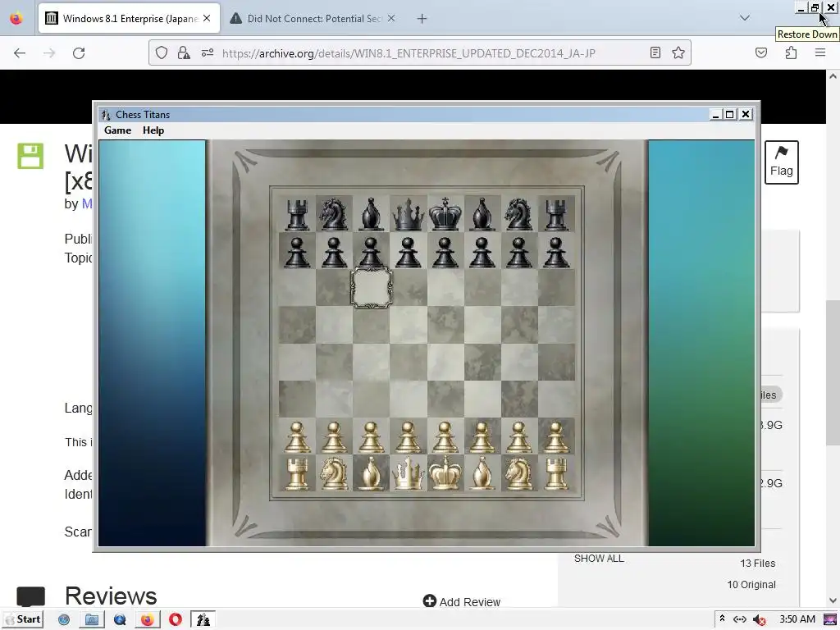840x630 pixels.
Task: Select the white pawn in front of the queen
Action: click(x=409, y=437)
